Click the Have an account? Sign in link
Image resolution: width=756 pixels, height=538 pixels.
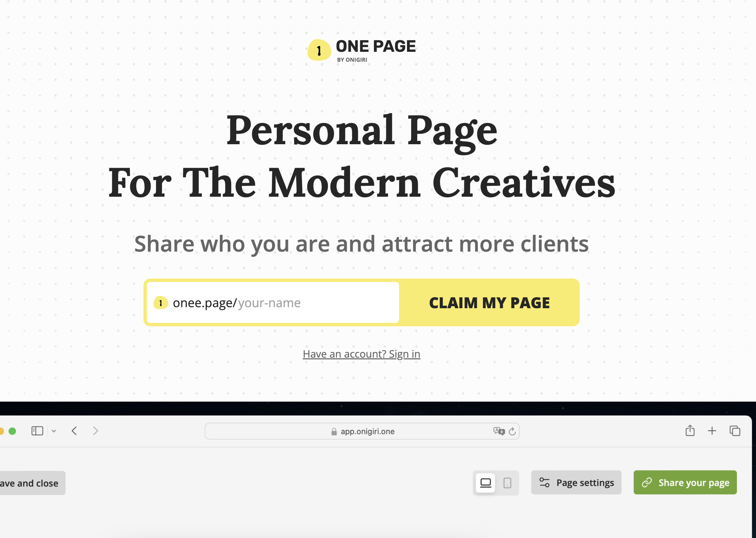[x=361, y=354]
